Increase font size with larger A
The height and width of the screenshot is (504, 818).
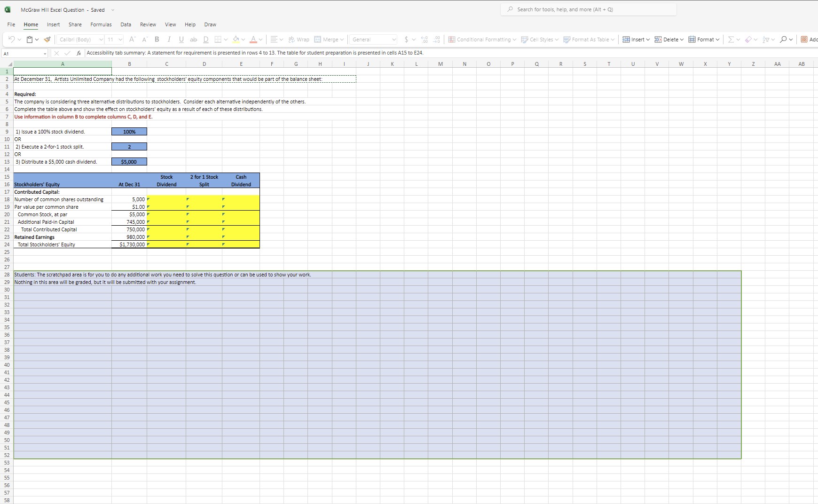tap(133, 39)
